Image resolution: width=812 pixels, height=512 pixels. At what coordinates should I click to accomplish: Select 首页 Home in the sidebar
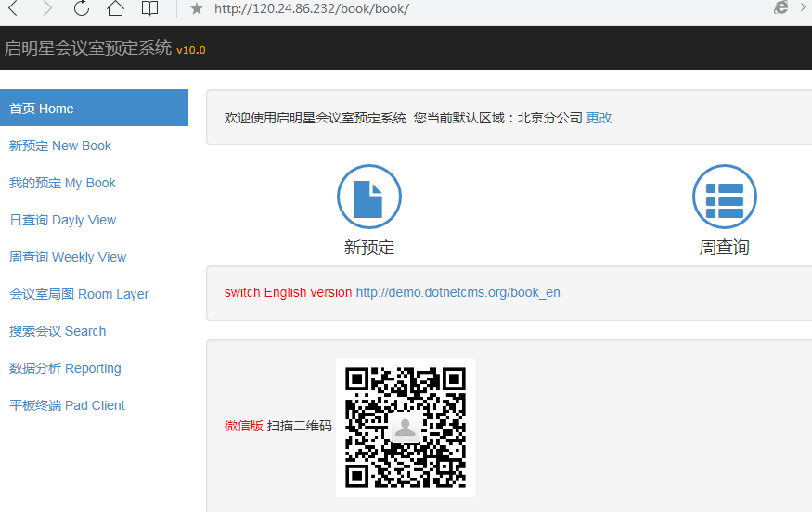point(94,108)
